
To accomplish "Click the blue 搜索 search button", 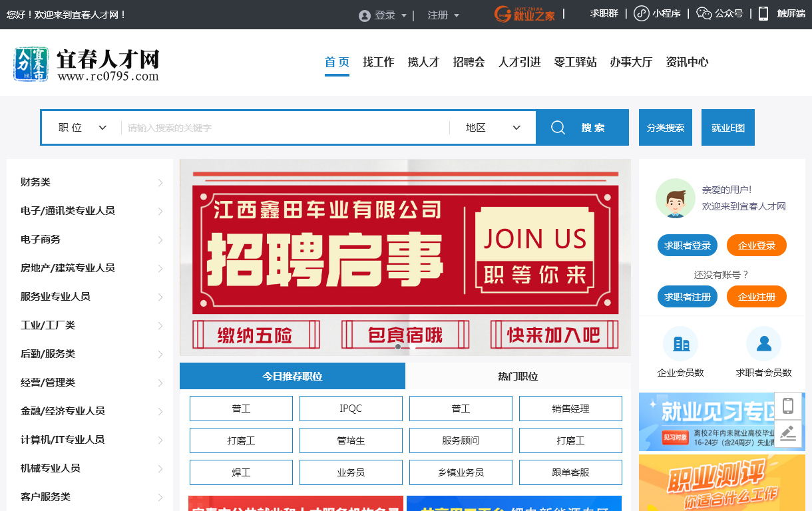I will coord(582,128).
